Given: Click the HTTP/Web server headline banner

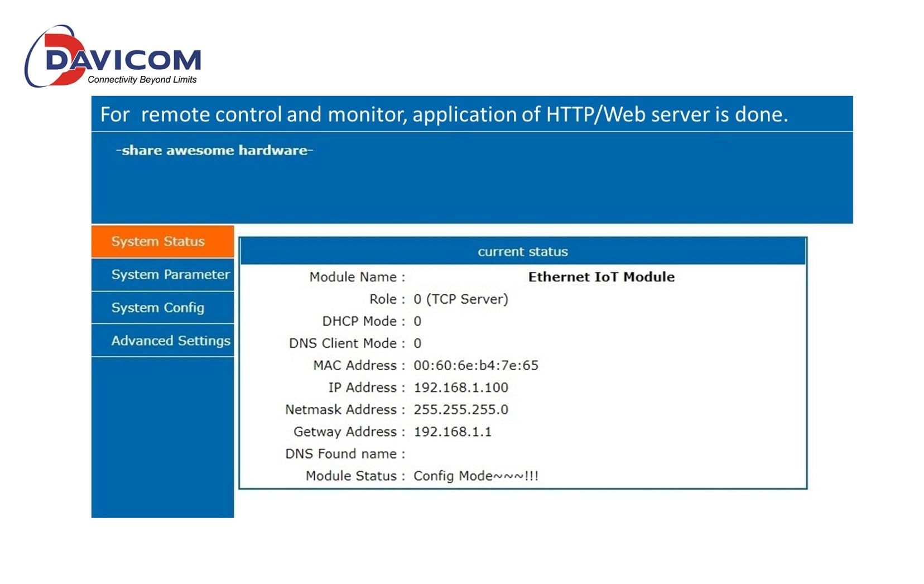Looking at the screenshot, I should 472,114.
